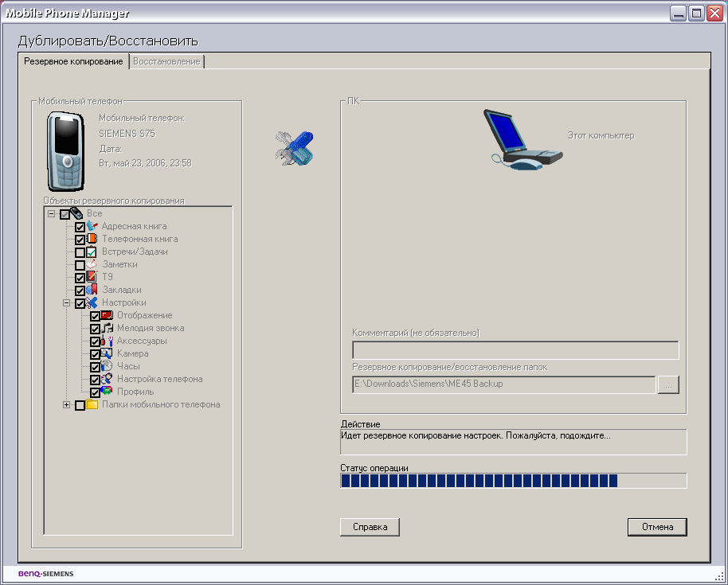Select the Встречи/Задачи tree label
This screenshot has width=728, height=585.
(x=135, y=252)
